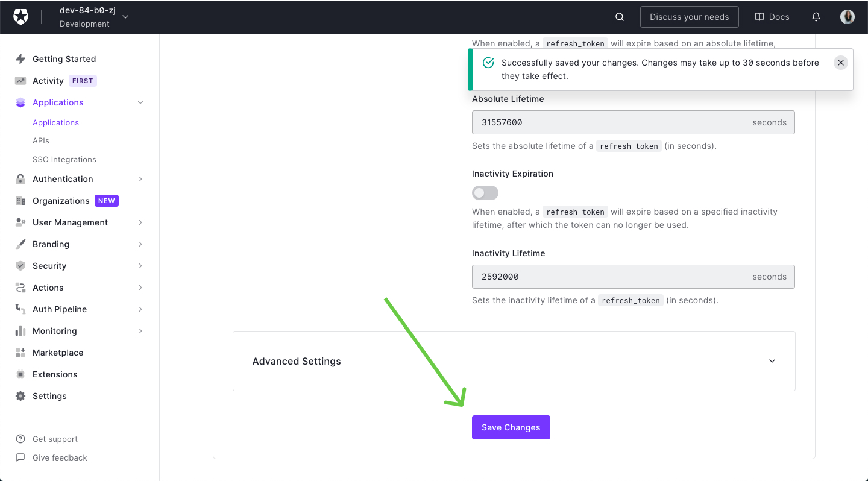Click the Save Changes button

pos(511,427)
